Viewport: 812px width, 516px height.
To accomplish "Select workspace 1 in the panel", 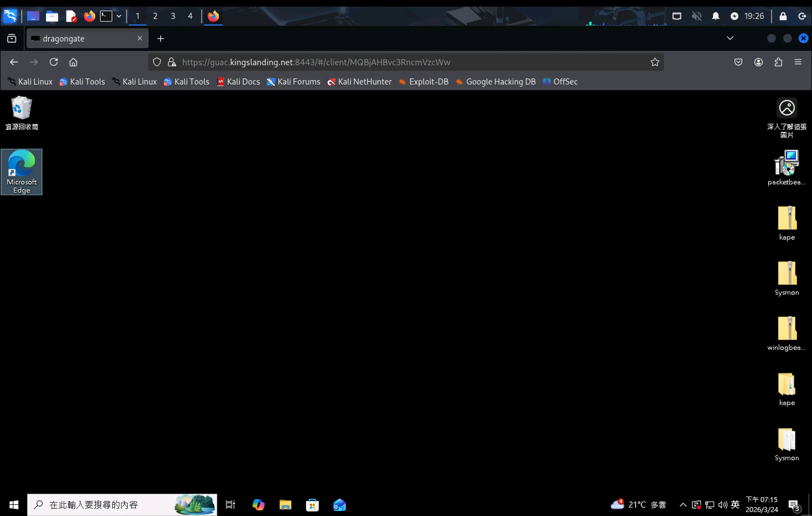I will tap(138, 16).
